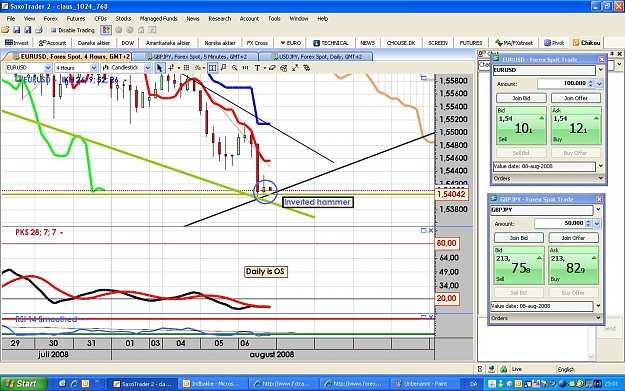This screenshot has height=391, width=625.
Task: Click Join Bid in GBPJPY trade window
Action: [x=519, y=238]
